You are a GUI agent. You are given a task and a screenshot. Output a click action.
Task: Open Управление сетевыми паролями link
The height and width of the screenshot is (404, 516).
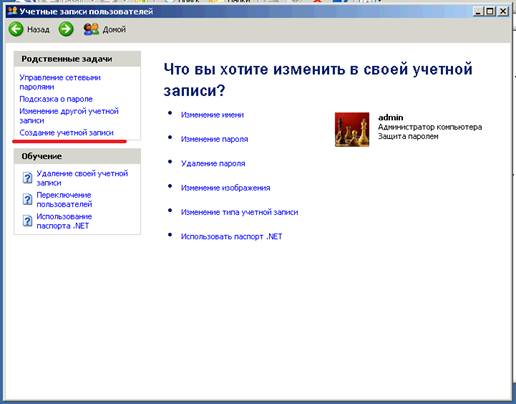[x=60, y=82]
